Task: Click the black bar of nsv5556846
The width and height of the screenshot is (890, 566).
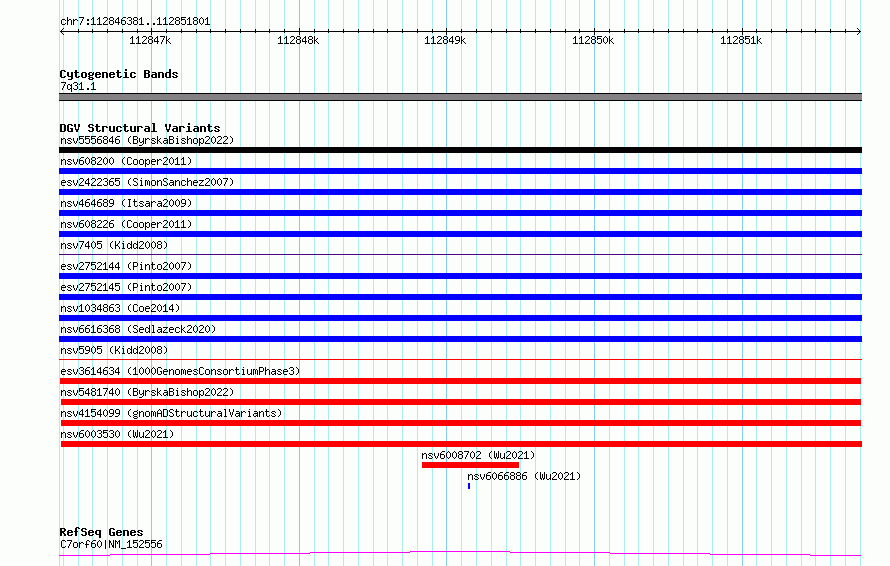Action: 460,150
